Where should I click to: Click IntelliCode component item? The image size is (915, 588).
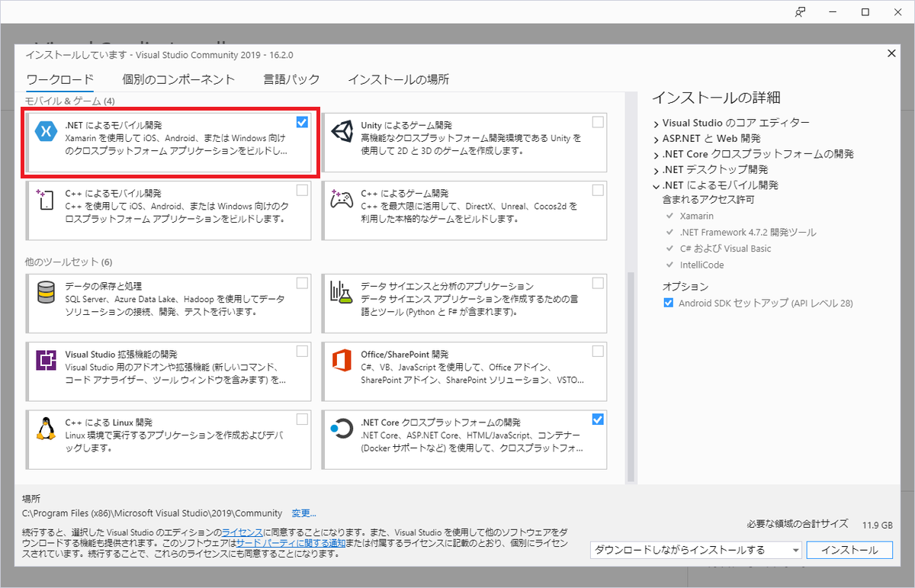tap(701, 265)
